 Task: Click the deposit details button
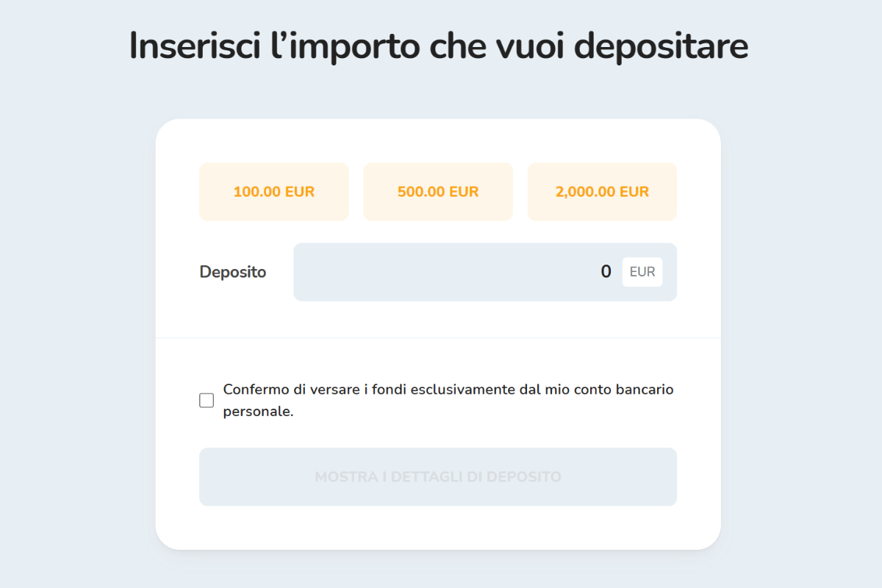(x=437, y=476)
